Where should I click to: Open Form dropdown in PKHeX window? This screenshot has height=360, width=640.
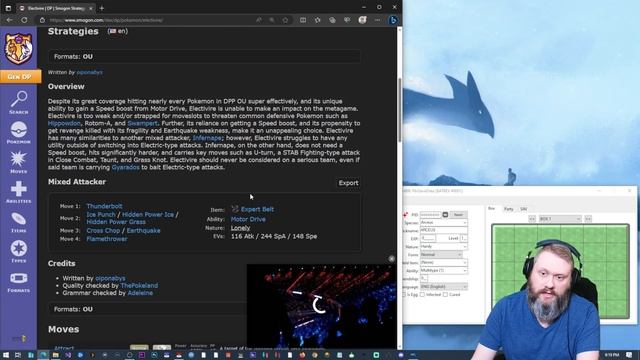[x=441, y=255]
